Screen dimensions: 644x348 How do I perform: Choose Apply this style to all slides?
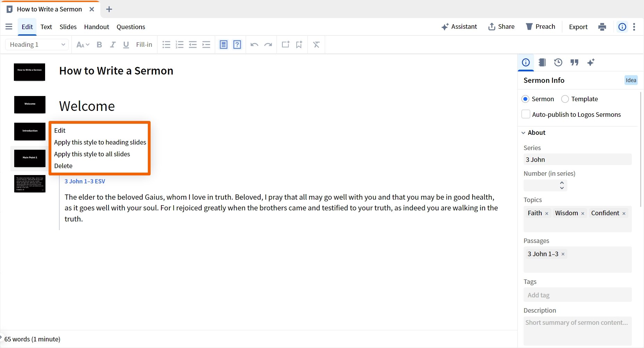pyautogui.click(x=92, y=154)
